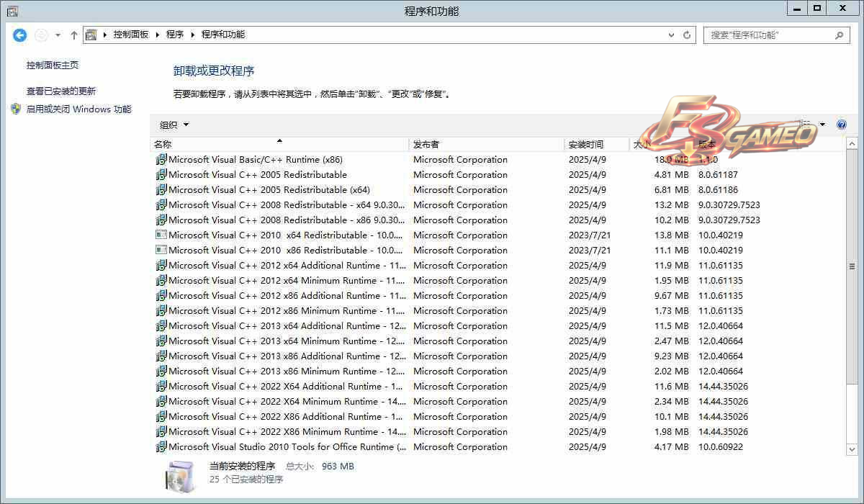Click the window system menu icon in title bar
The width and height of the screenshot is (864, 504).
[x=12, y=11]
